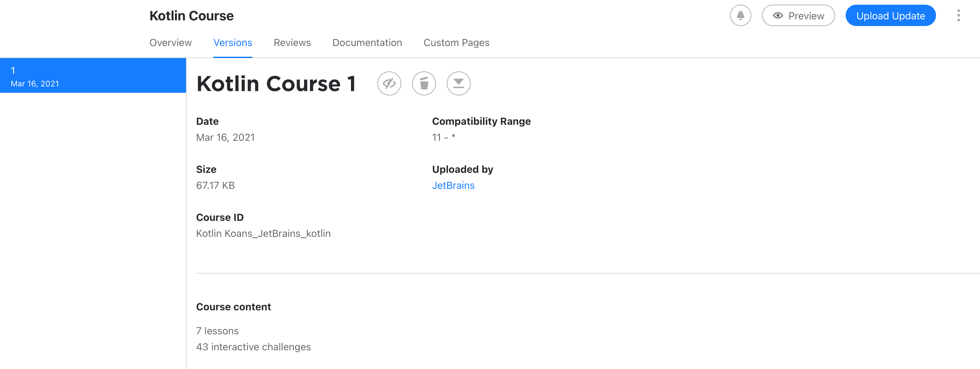The height and width of the screenshot is (369, 980).
Task: Switch to the Overview tab
Action: pos(170,43)
